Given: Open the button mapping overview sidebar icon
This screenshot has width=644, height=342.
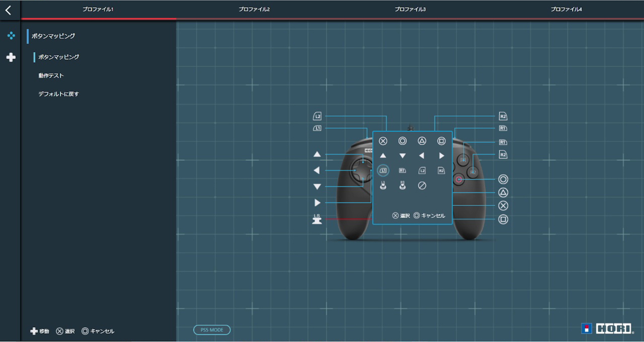Looking at the screenshot, I should tap(11, 36).
